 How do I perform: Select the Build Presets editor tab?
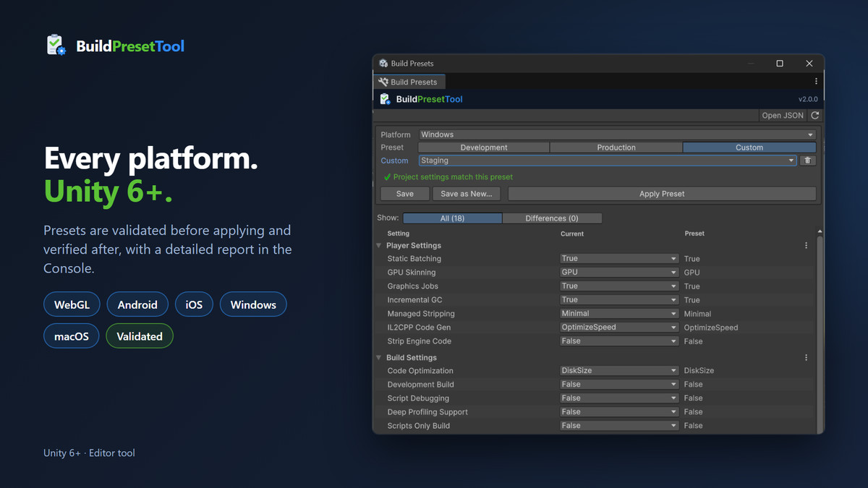(x=409, y=82)
